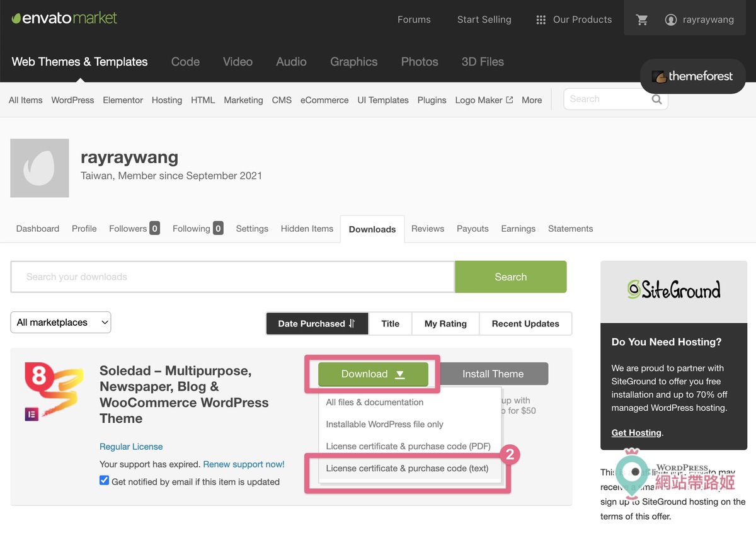Click the green Download dropdown button
Screen dimensions: 756x533
tap(373, 374)
